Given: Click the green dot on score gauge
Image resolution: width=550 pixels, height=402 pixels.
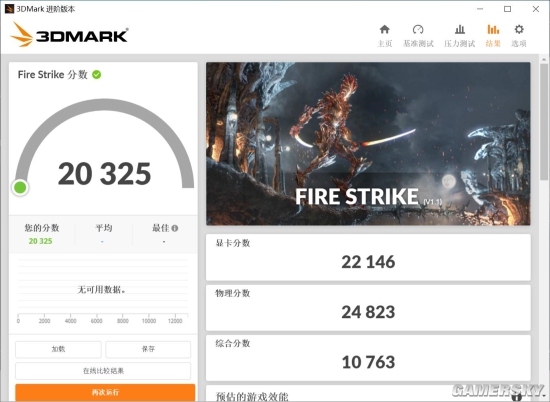Looking at the screenshot, I should pyautogui.click(x=20, y=188).
